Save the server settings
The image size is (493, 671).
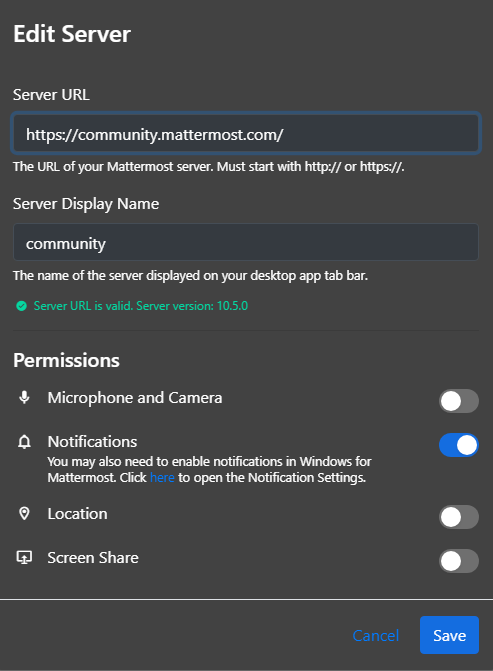coord(449,635)
